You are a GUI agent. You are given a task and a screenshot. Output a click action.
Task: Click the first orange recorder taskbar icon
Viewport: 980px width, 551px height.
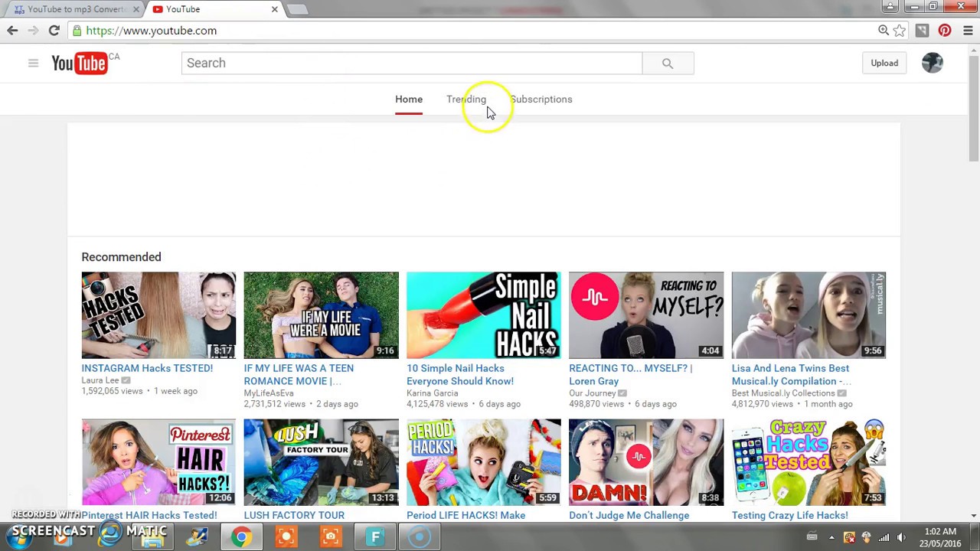(x=286, y=536)
